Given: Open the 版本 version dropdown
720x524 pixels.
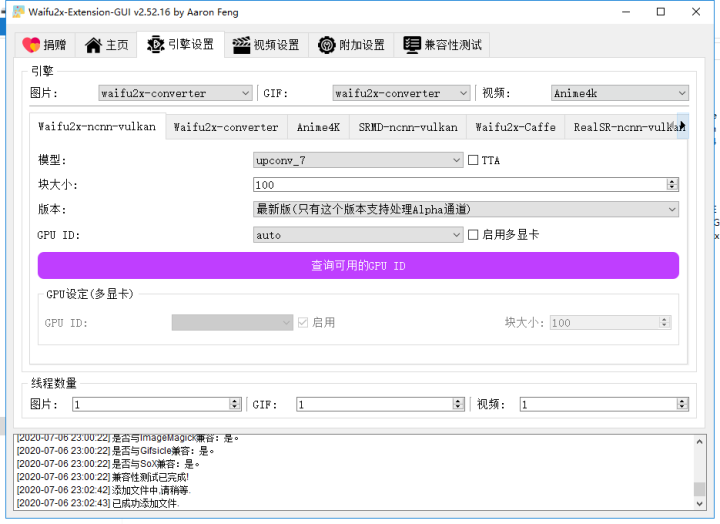Looking at the screenshot, I should click(x=466, y=209).
